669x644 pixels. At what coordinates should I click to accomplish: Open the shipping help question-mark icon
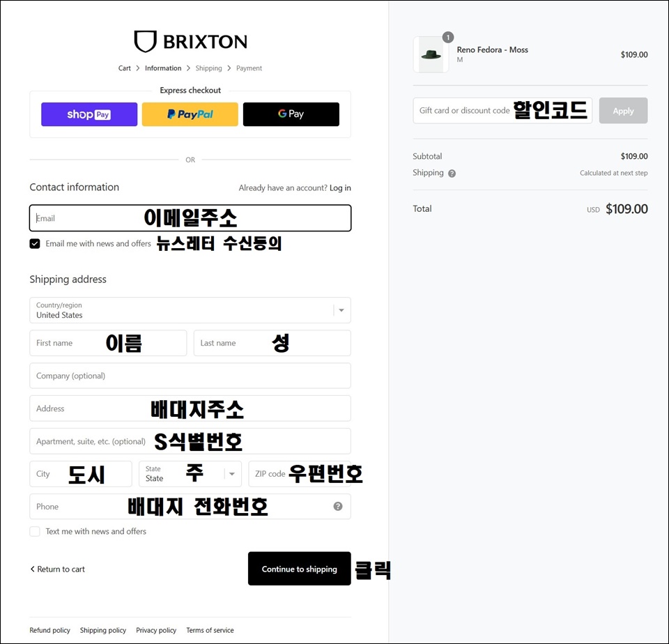[452, 174]
